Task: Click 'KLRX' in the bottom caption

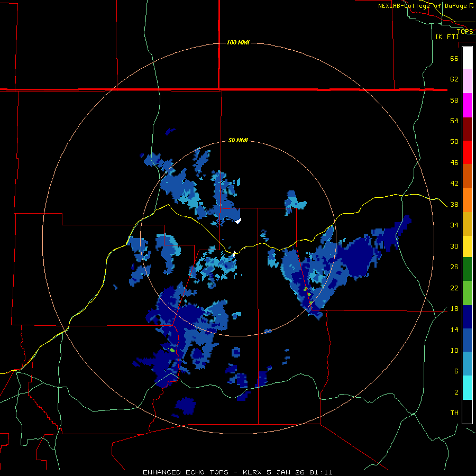Action: tap(253, 472)
